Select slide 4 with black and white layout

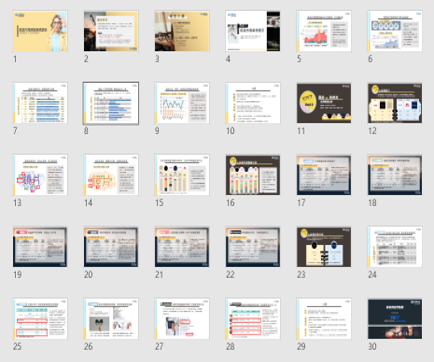pyautogui.click(x=253, y=31)
